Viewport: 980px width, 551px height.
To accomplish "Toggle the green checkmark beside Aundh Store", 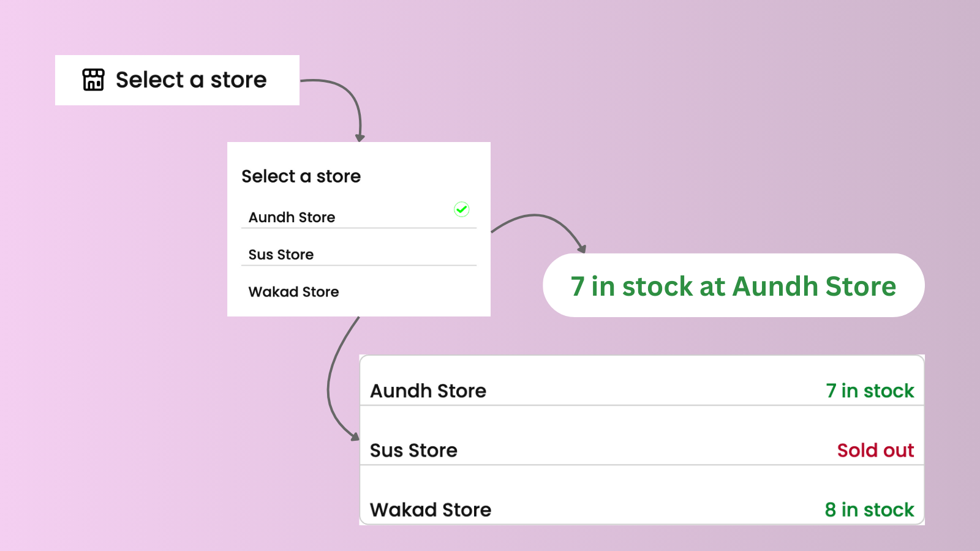I will click(x=461, y=209).
